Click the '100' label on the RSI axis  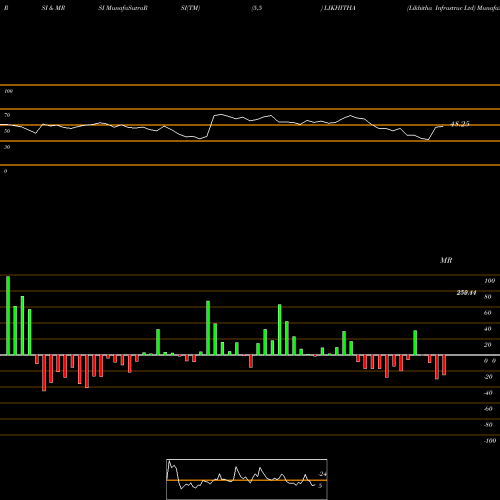pos(8,91)
